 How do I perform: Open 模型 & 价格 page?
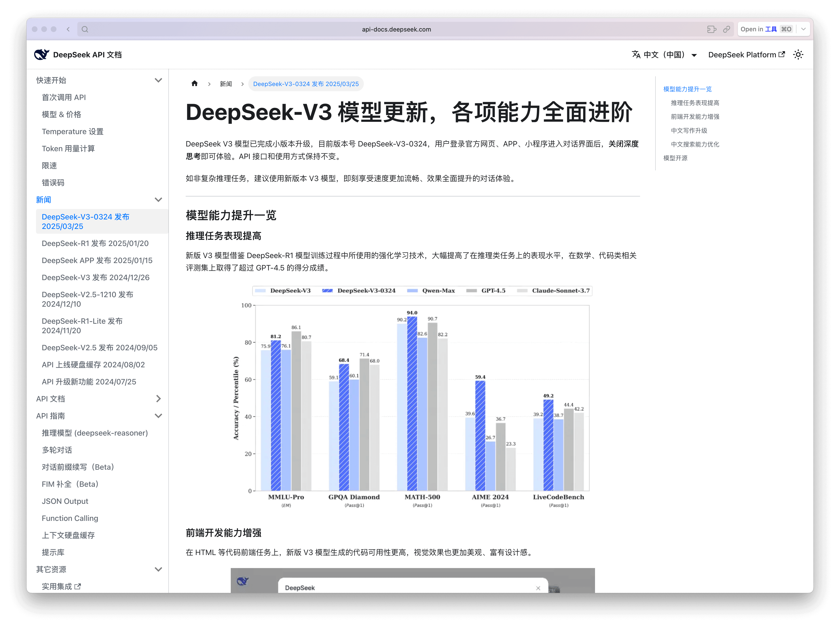pos(61,114)
